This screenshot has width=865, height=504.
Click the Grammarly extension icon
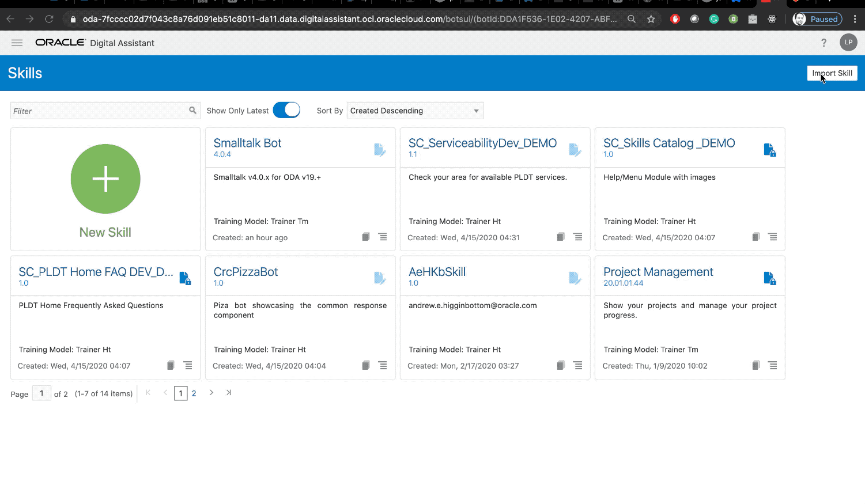coord(714,19)
